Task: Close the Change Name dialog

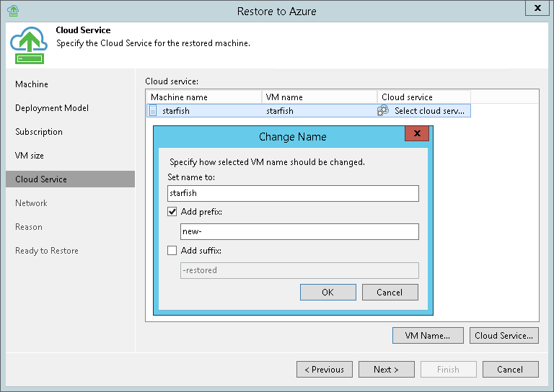Action: 417,133
